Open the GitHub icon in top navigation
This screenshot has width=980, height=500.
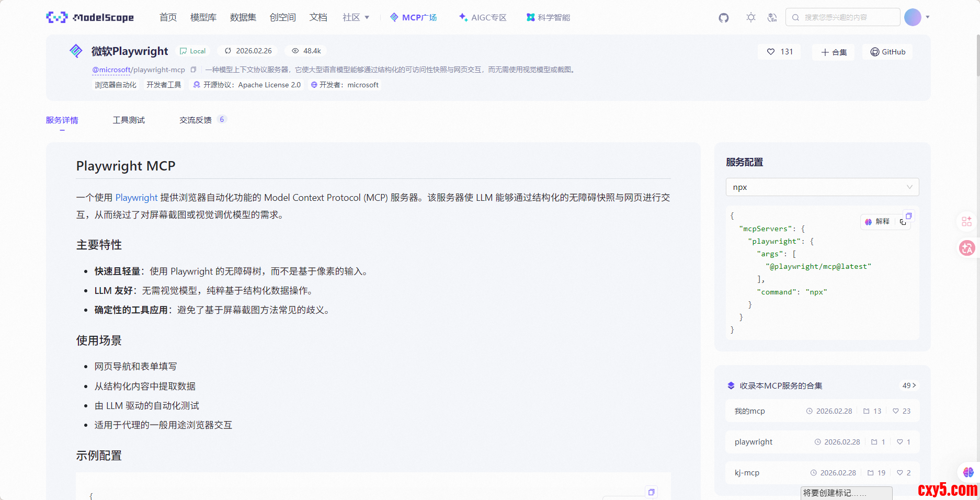pyautogui.click(x=723, y=18)
